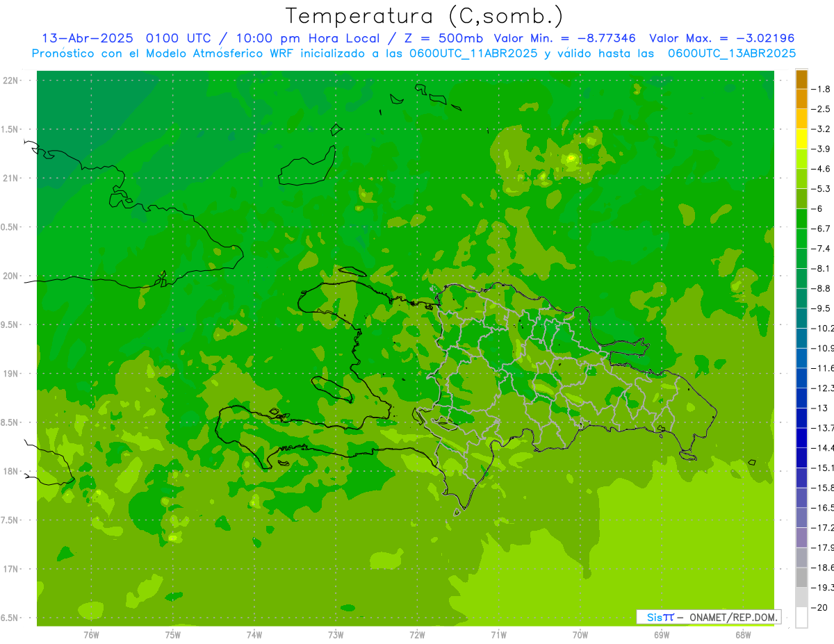Click the 76W longitude axis label
This screenshot has width=834, height=644.
click(91, 635)
